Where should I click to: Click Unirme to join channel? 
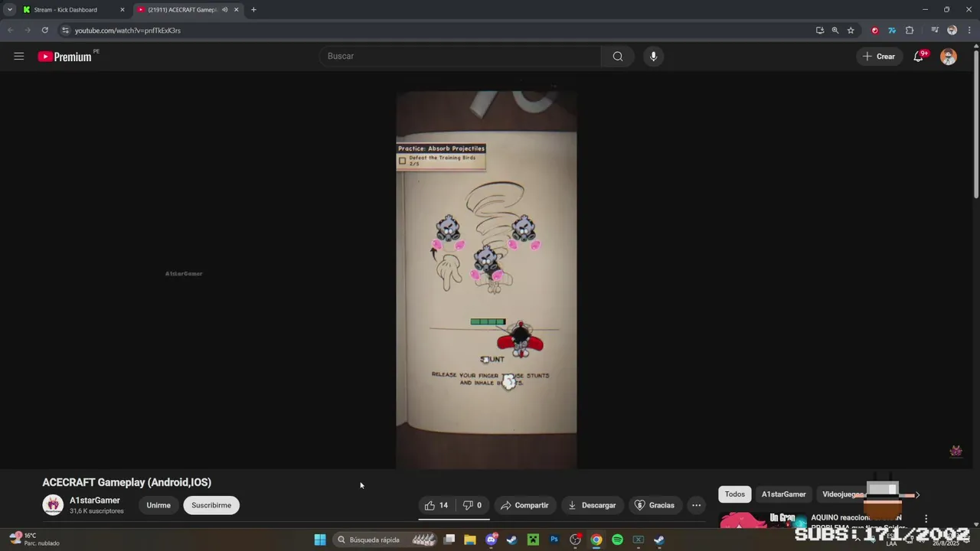pos(158,505)
